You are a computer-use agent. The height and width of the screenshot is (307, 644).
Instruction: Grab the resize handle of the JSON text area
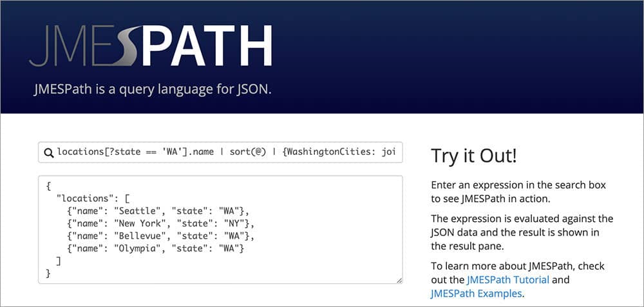(x=399, y=281)
